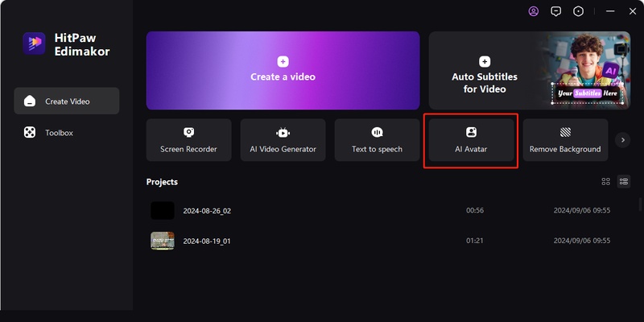The height and width of the screenshot is (322, 644).
Task: Open the Screen Recorder tool
Action: (188, 140)
